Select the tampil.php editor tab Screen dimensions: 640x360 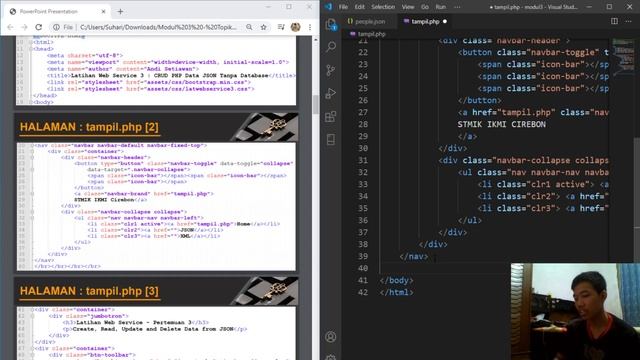424,21
